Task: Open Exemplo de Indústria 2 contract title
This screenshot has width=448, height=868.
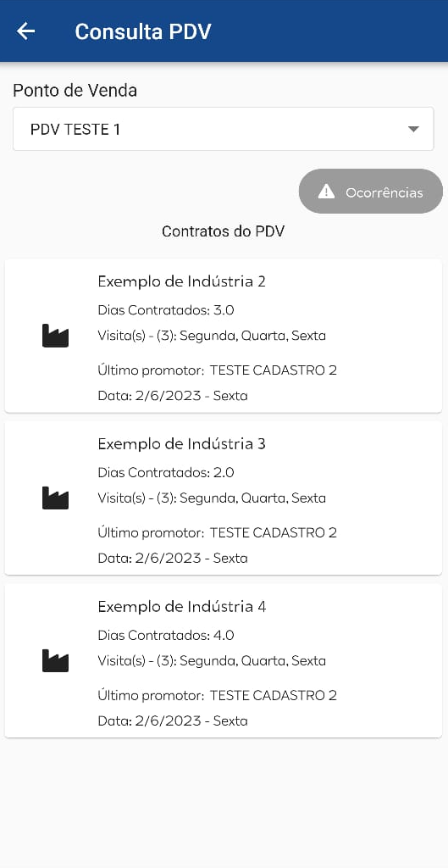Action: tap(182, 281)
